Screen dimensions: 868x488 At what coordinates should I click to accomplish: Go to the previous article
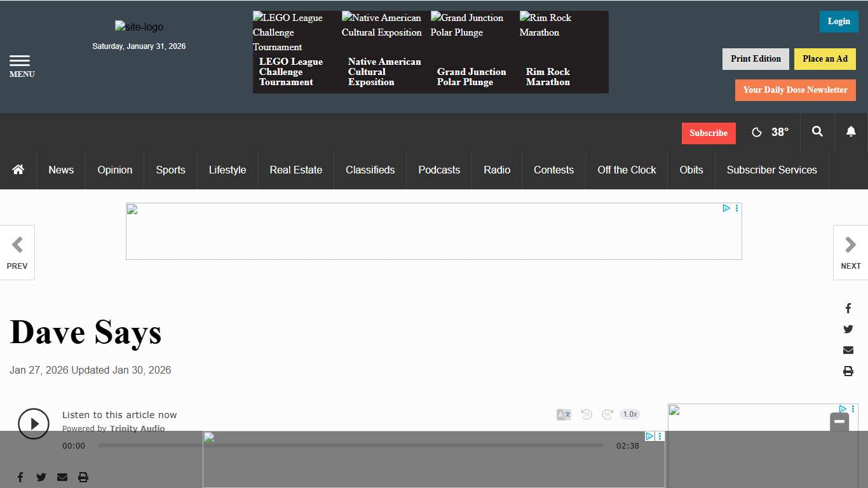coord(17,252)
